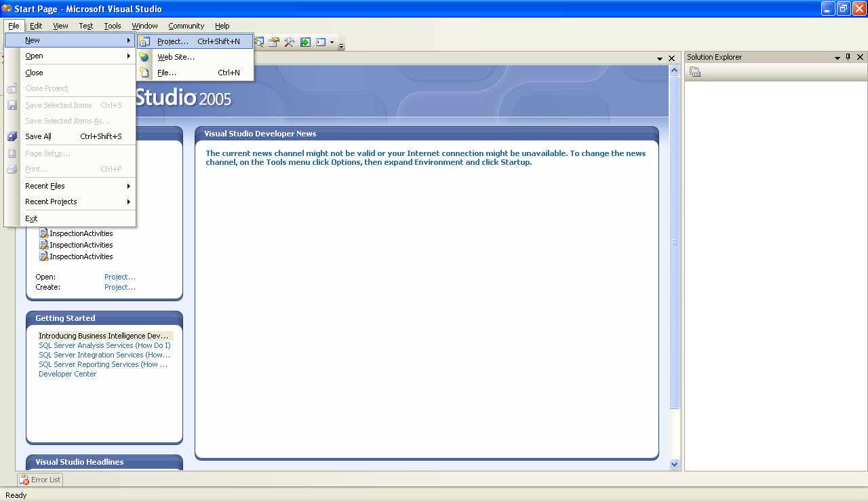Select File... in the New submenu
Screen dimensions: 868x502
coord(195,73)
